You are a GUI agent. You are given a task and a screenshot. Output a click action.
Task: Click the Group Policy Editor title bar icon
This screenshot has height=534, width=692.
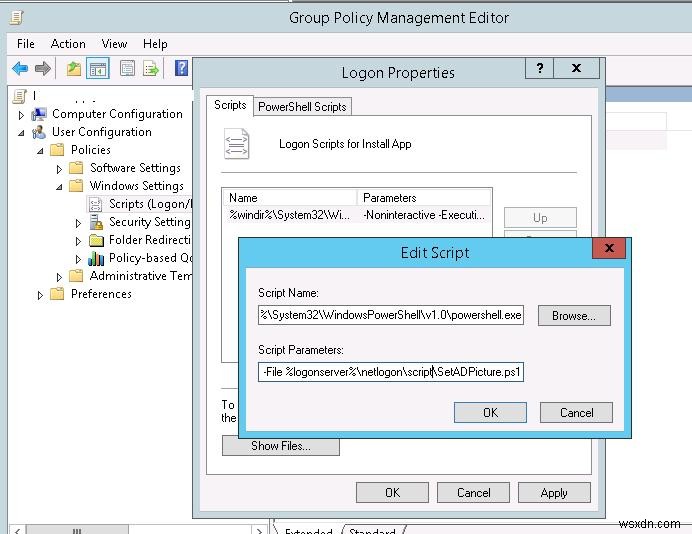(16, 18)
